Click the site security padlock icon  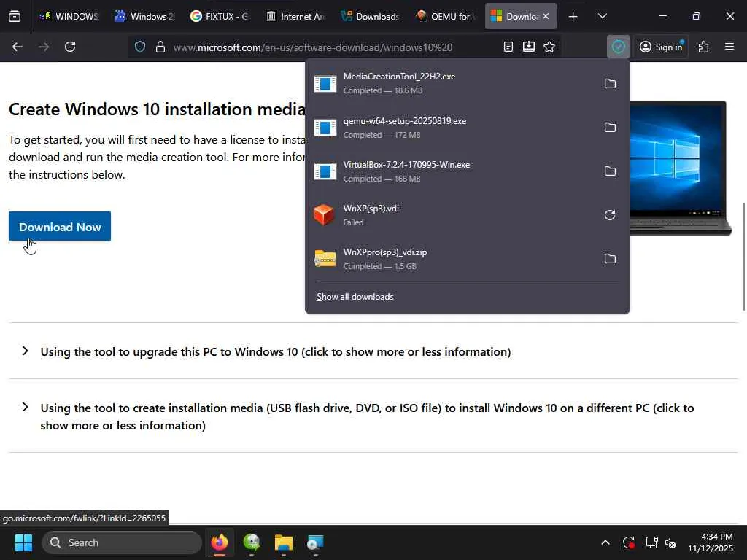coord(160,47)
